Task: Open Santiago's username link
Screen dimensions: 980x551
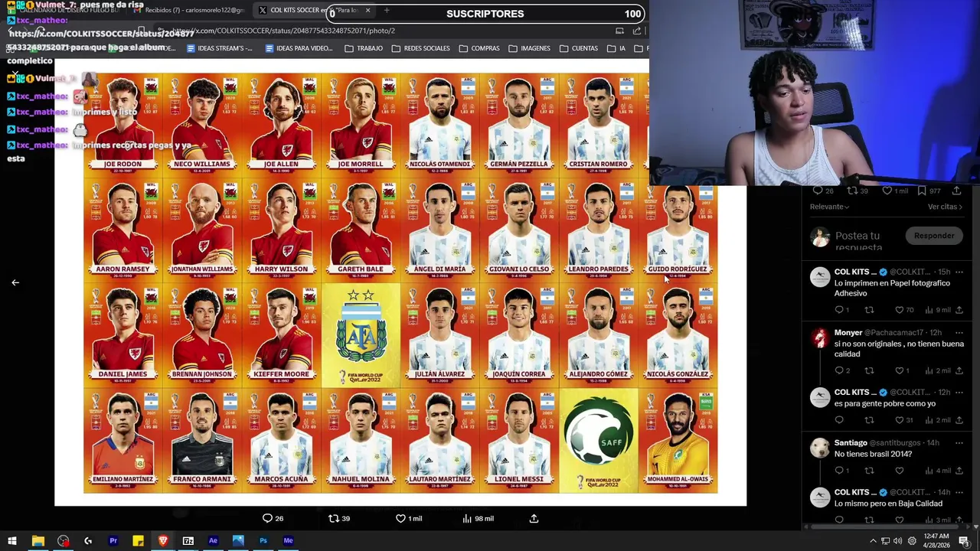Action: (851, 443)
